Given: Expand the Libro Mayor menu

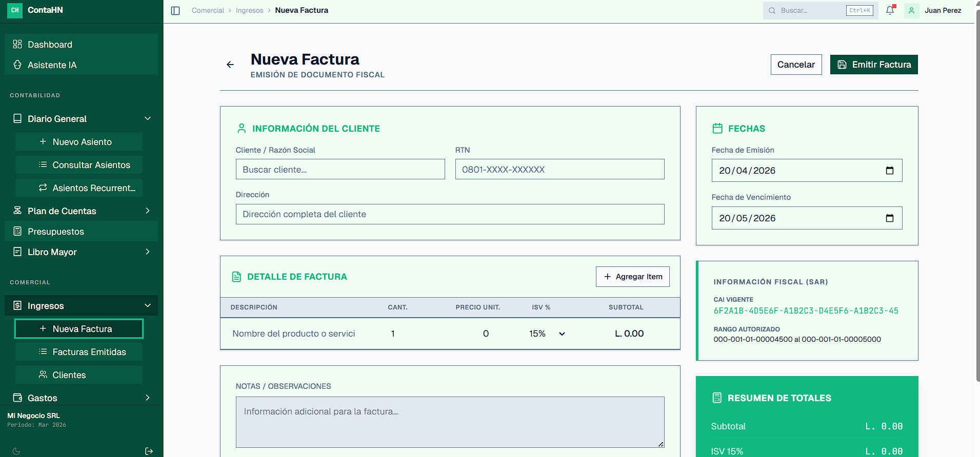Looking at the screenshot, I should [148, 252].
